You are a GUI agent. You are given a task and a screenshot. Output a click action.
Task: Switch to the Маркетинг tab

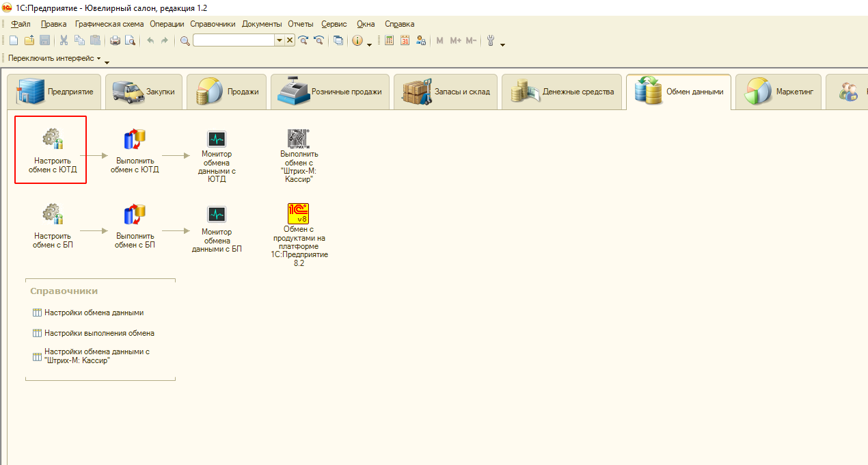(x=778, y=92)
